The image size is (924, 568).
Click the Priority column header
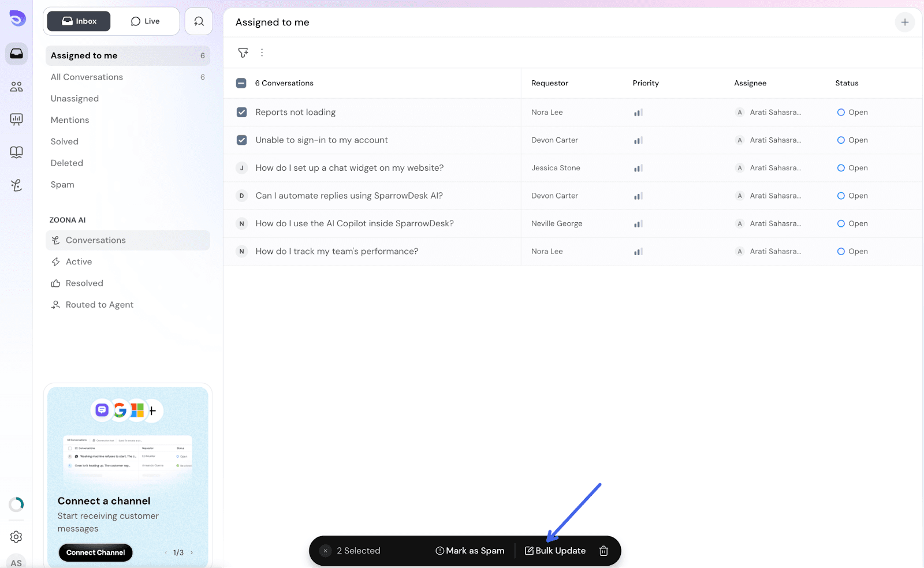(x=646, y=83)
